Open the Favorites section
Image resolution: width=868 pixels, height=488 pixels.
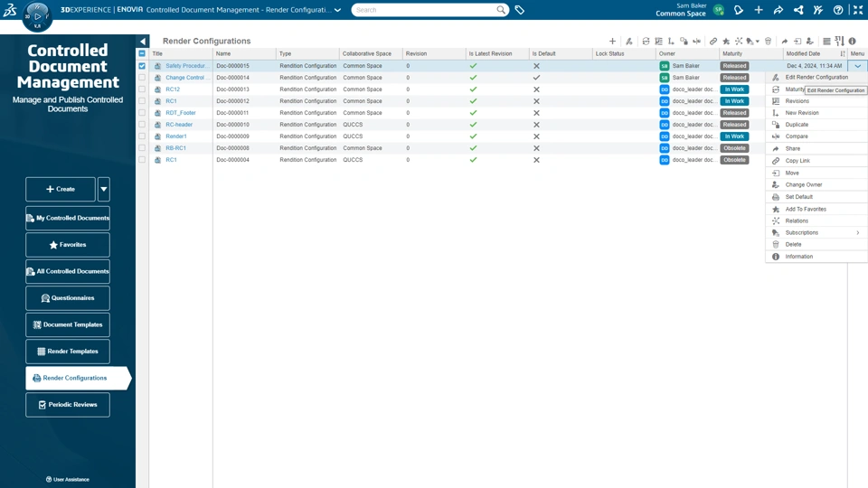pos(68,245)
